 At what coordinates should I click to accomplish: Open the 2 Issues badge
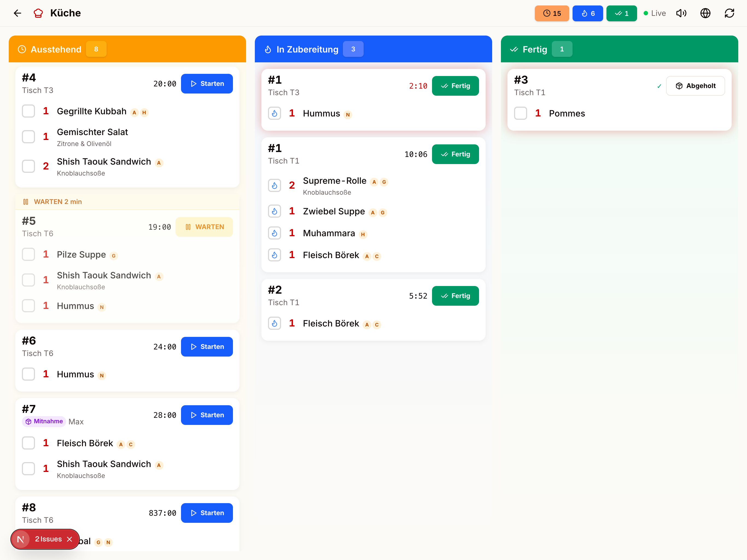pos(48,539)
